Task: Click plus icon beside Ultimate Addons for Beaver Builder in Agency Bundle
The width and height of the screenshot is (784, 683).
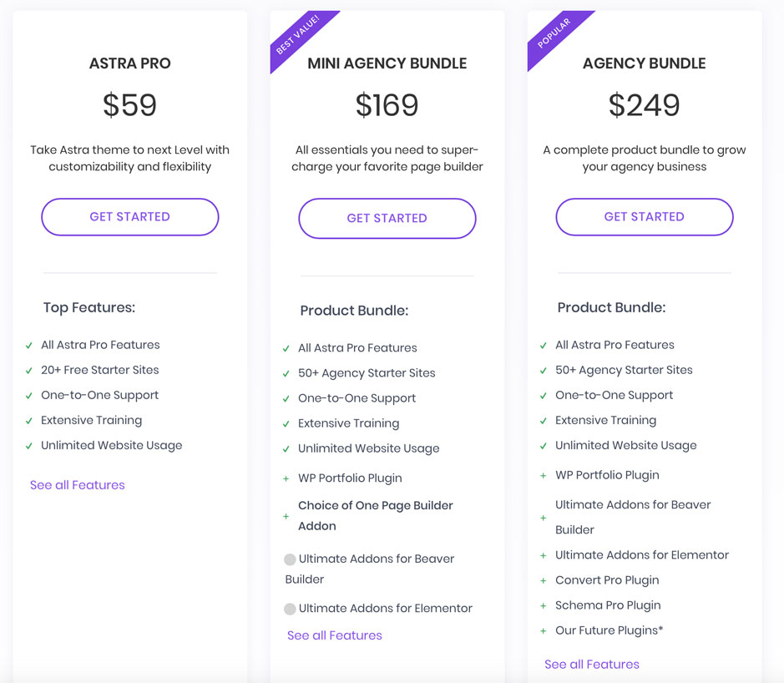Action: click(x=544, y=516)
